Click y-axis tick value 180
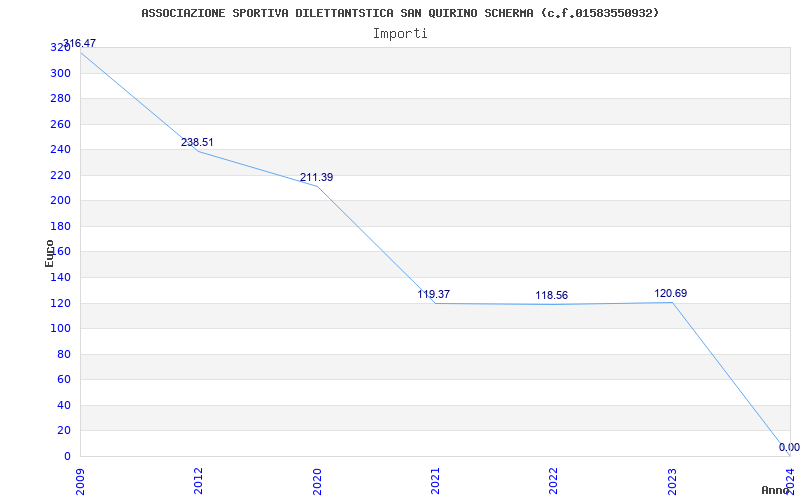Viewport: 800px width, 500px height. [x=60, y=226]
